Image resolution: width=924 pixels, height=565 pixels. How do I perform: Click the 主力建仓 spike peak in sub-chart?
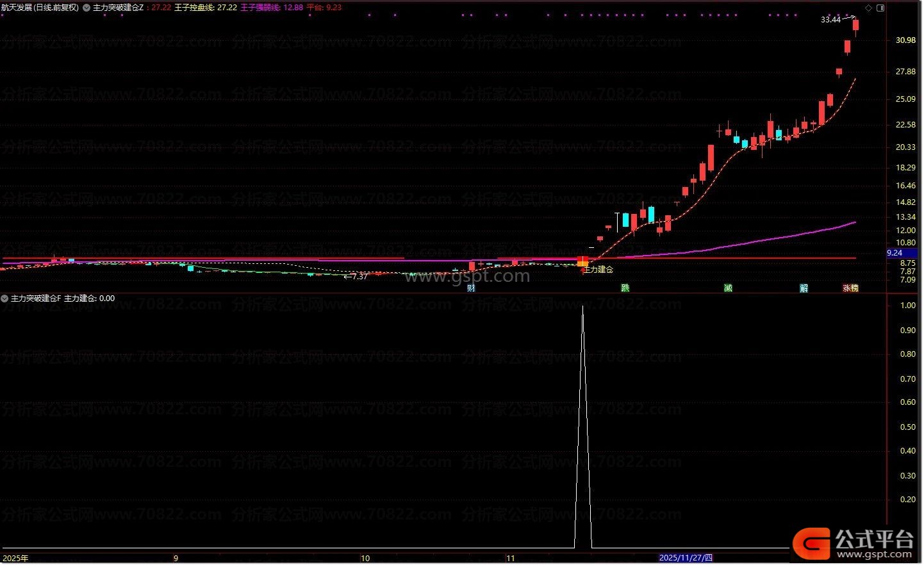tap(582, 307)
